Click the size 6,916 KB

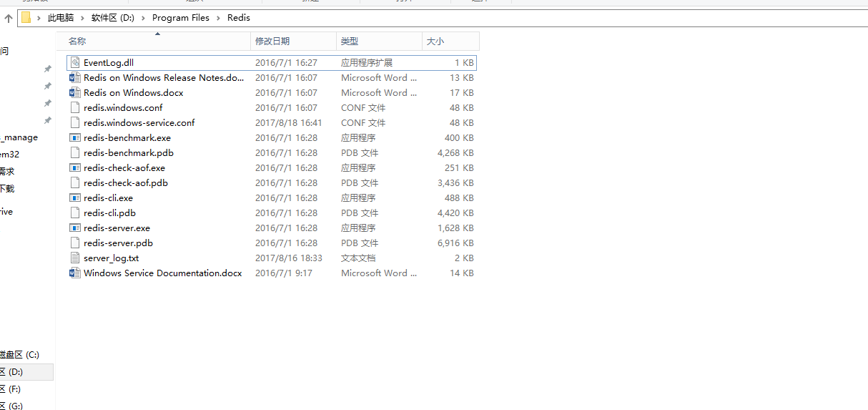(x=455, y=243)
